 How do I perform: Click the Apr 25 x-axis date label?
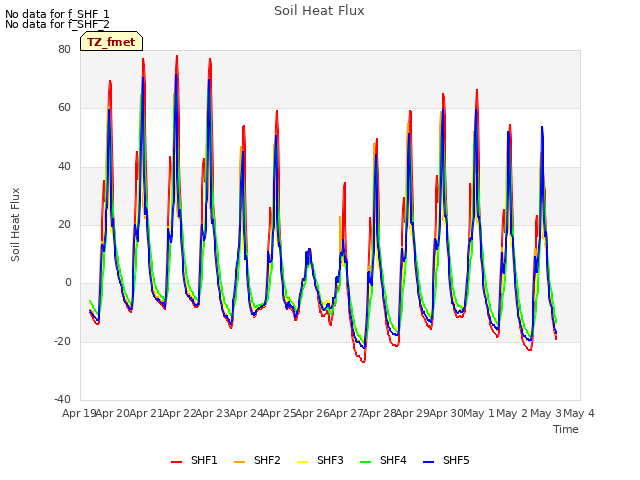click(x=279, y=413)
